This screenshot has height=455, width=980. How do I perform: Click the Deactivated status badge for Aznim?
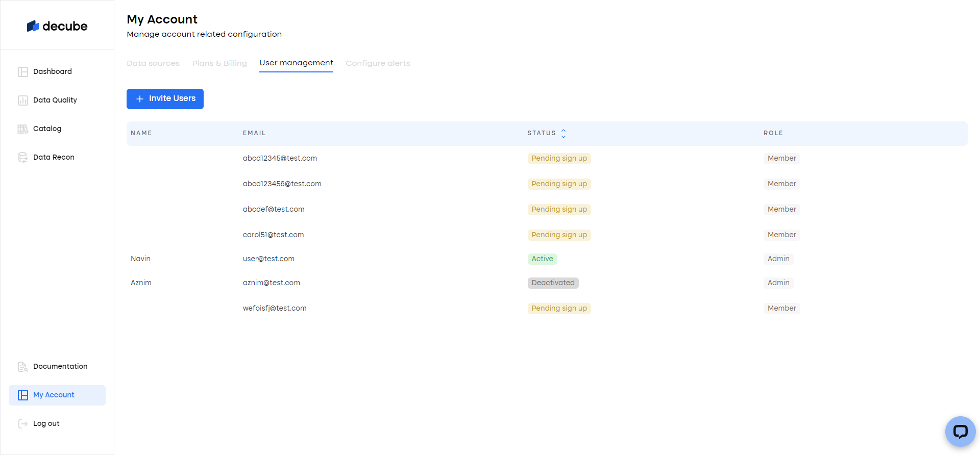click(553, 283)
